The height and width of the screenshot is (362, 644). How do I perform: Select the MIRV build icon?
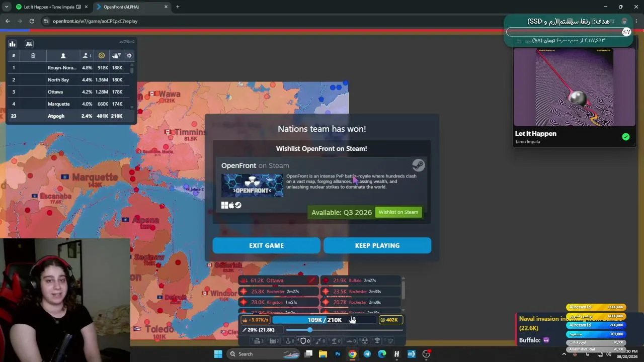pos(390,341)
